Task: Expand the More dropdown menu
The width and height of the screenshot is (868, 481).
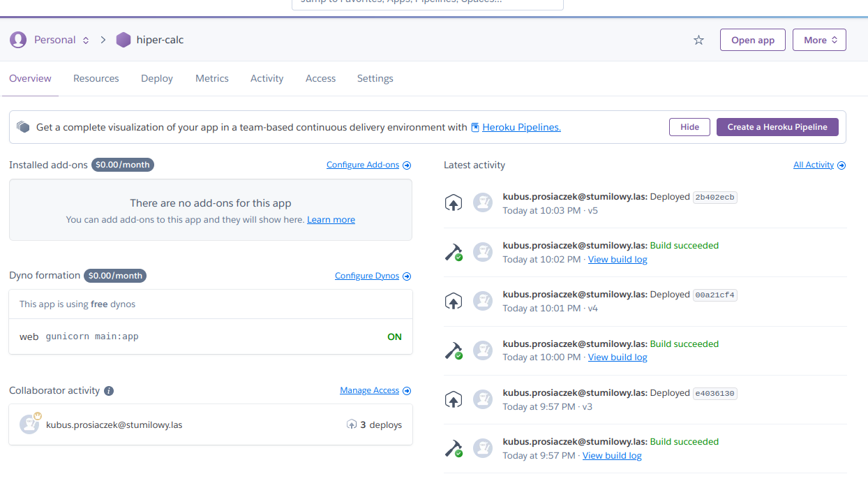Action: point(819,40)
